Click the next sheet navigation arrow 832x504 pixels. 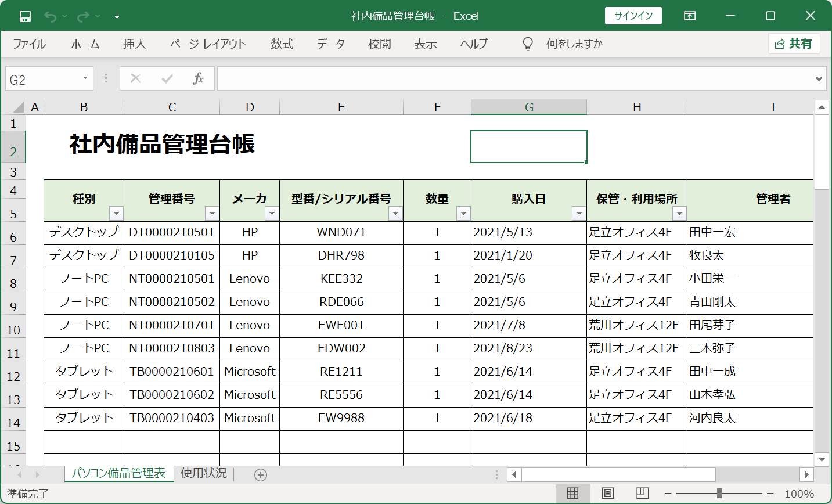pyautogui.click(x=37, y=475)
